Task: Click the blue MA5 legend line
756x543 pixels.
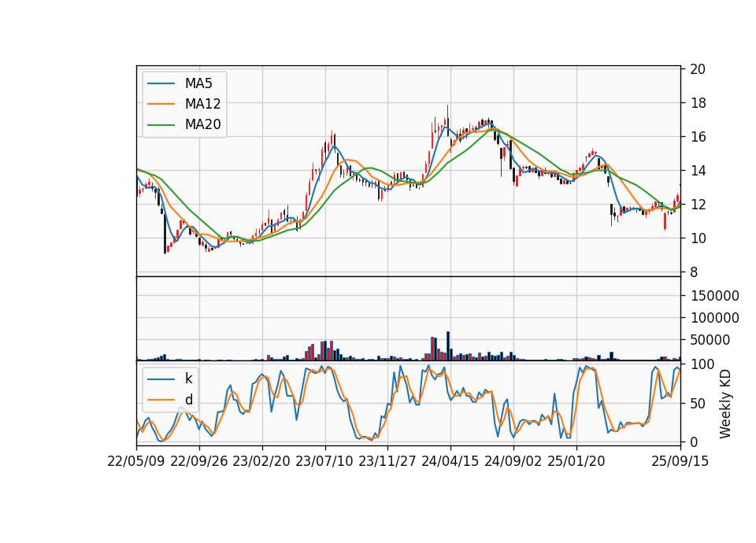Action: [161, 83]
